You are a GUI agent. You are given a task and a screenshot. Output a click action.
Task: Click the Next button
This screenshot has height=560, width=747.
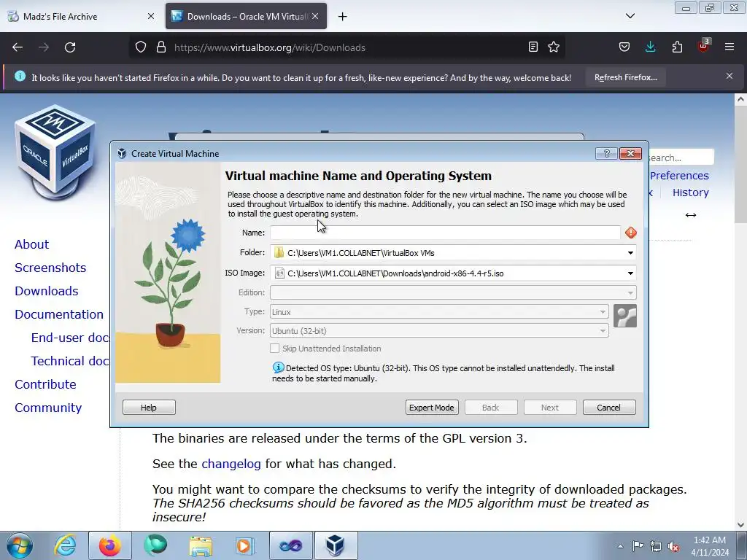point(550,407)
